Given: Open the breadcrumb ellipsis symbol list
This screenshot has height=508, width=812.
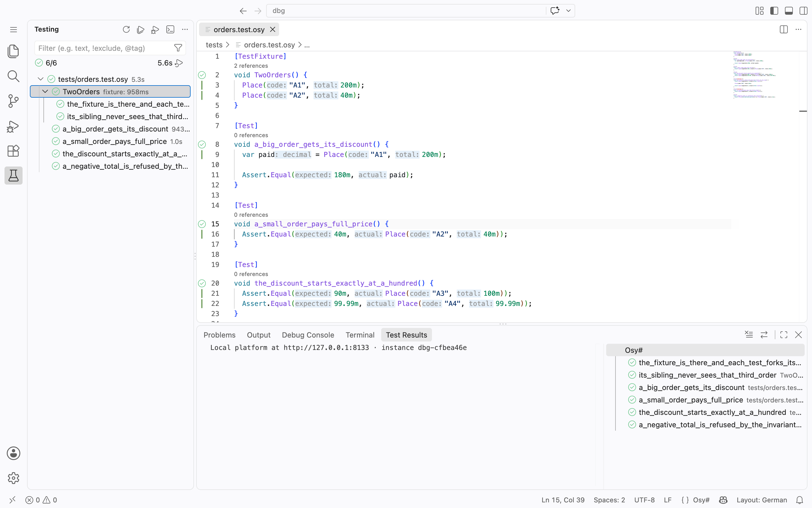Looking at the screenshot, I should 307,45.
